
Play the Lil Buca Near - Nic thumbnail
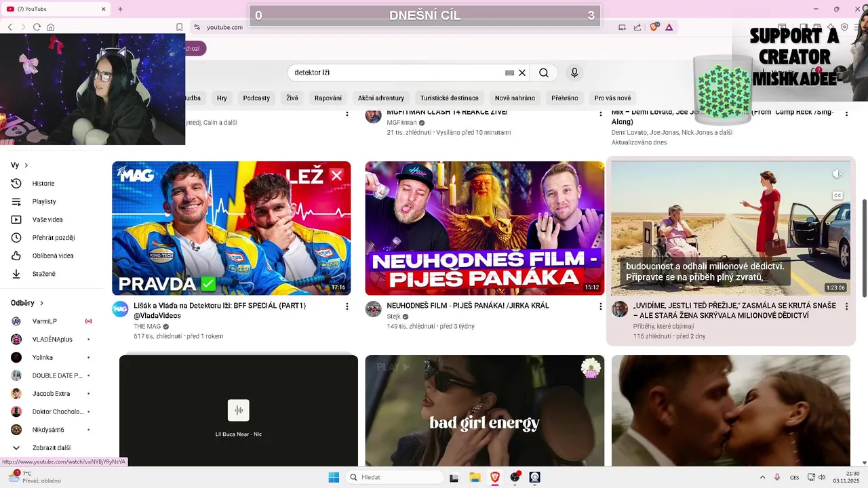tap(239, 411)
